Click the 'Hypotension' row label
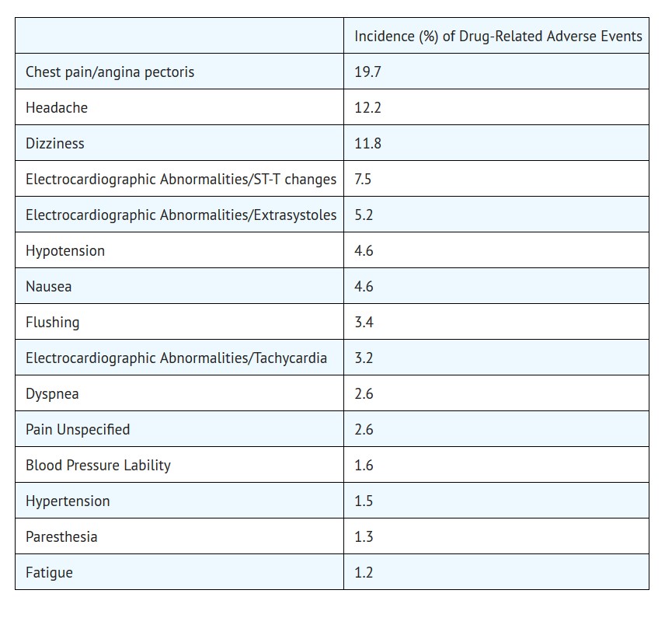The height and width of the screenshot is (618, 672). (x=65, y=251)
